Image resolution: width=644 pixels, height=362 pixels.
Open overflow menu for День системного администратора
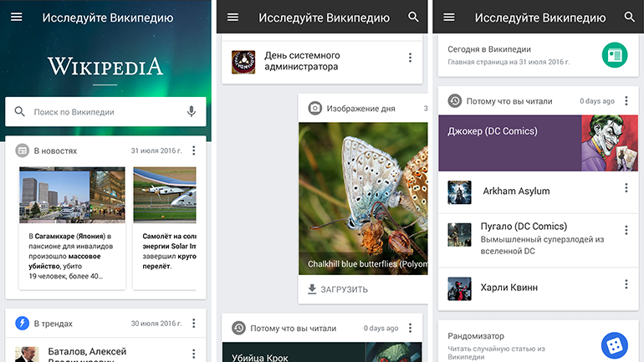click(x=410, y=58)
